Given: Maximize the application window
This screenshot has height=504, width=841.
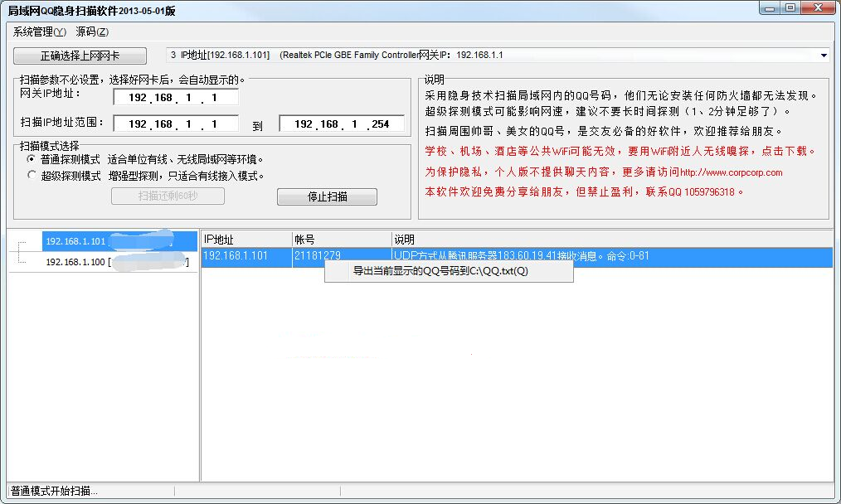Looking at the screenshot, I should click(790, 7).
